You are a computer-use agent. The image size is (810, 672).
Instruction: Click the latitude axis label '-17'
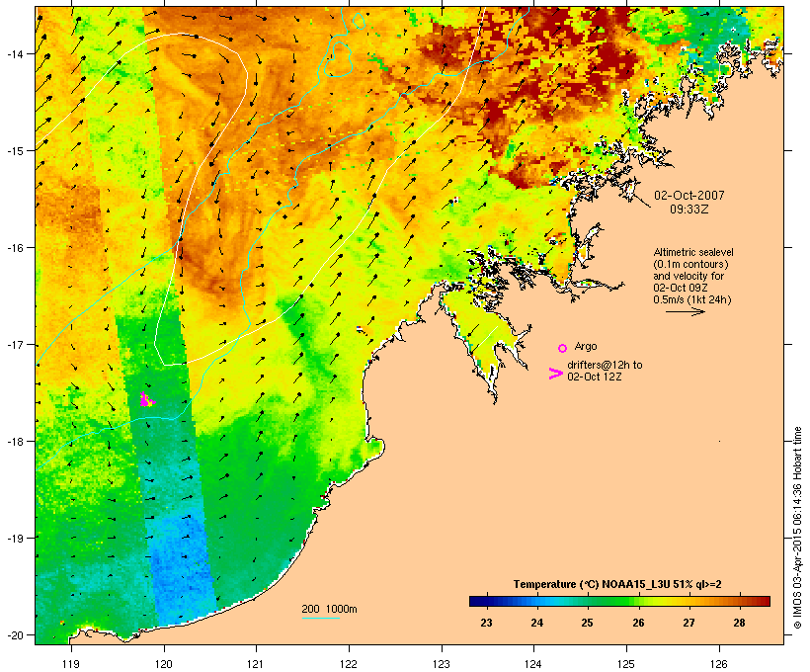pyautogui.click(x=15, y=344)
